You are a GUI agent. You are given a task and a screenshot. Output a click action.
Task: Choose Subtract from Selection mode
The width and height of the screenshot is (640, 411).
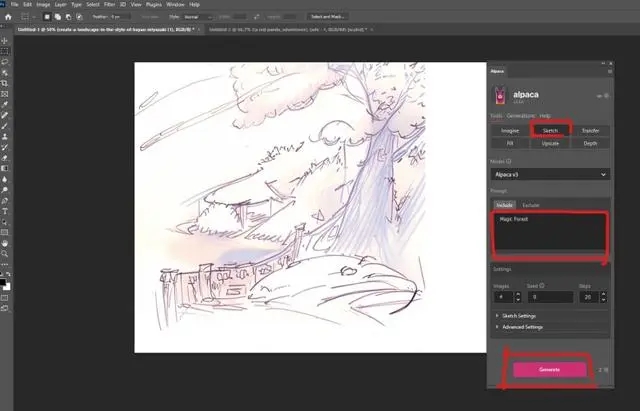[69, 17]
